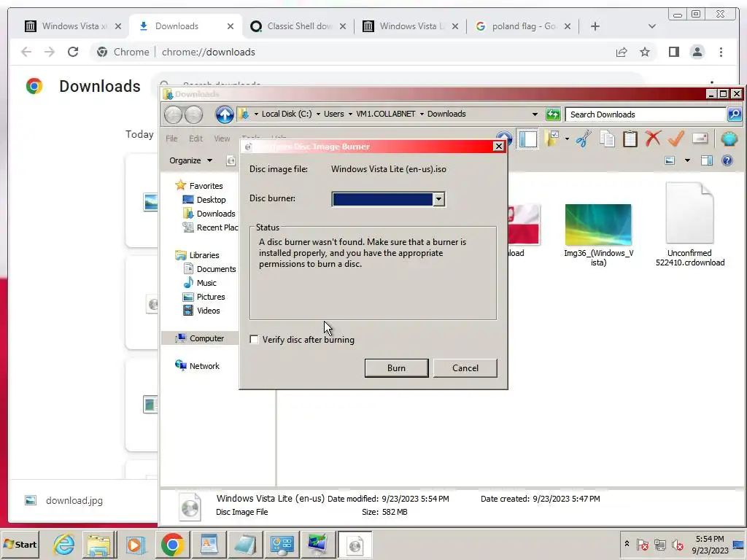The width and height of the screenshot is (747, 560).
Task: Click the Search Downloads magnifier icon
Action: tap(734, 114)
